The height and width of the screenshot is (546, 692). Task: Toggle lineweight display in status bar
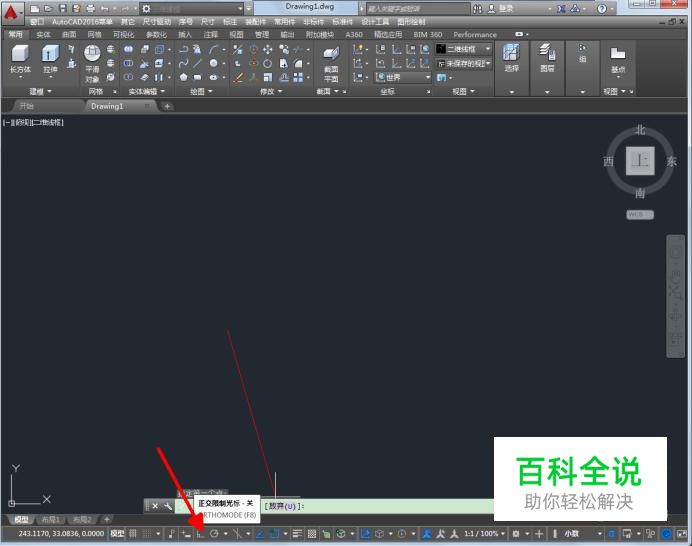(x=297, y=534)
